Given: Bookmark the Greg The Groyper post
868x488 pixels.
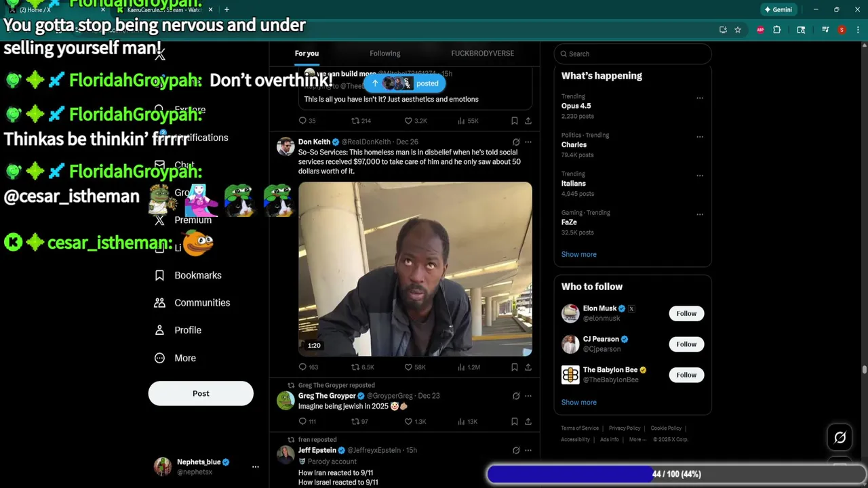Looking at the screenshot, I should click(x=515, y=421).
